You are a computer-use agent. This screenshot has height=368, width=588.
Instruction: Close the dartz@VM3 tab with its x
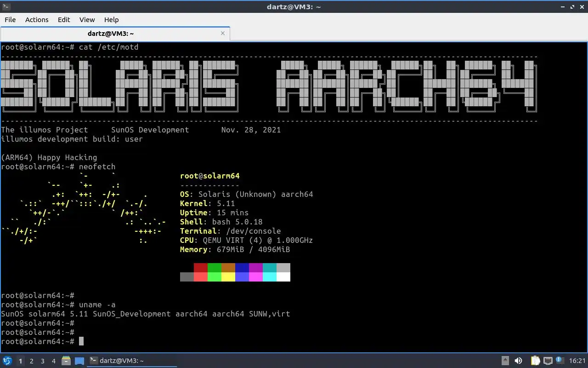click(223, 33)
